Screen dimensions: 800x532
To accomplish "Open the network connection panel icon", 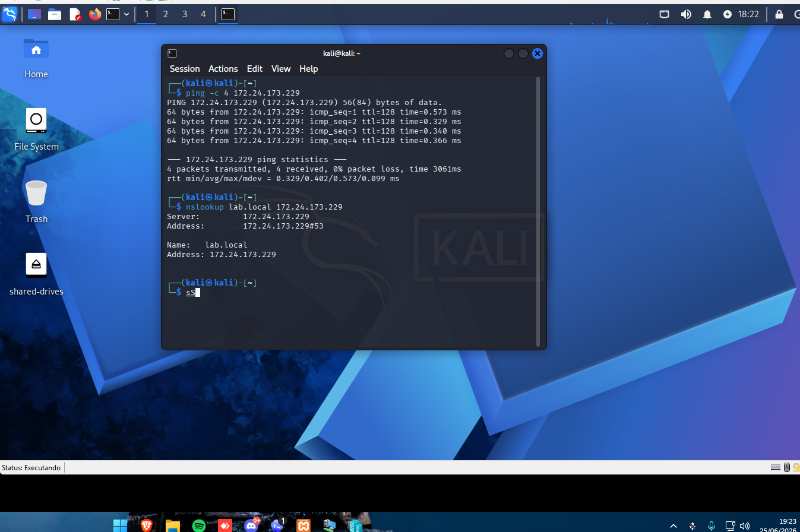I will [x=665, y=14].
